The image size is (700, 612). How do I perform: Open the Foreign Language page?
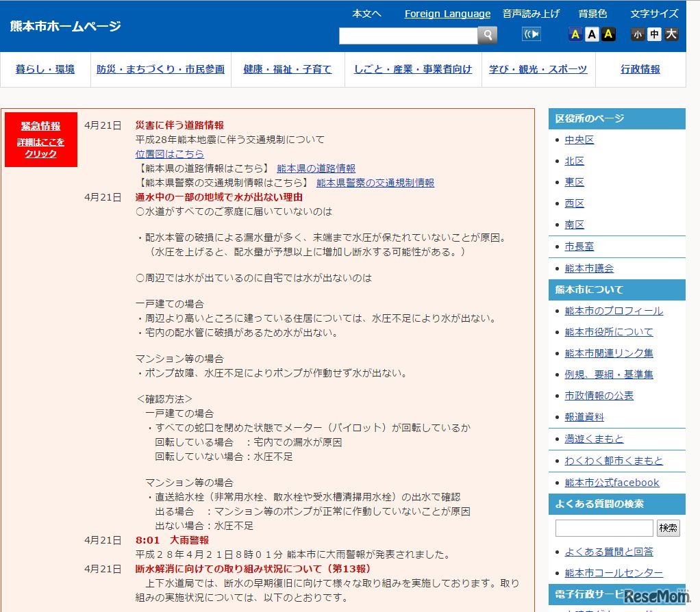447,14
